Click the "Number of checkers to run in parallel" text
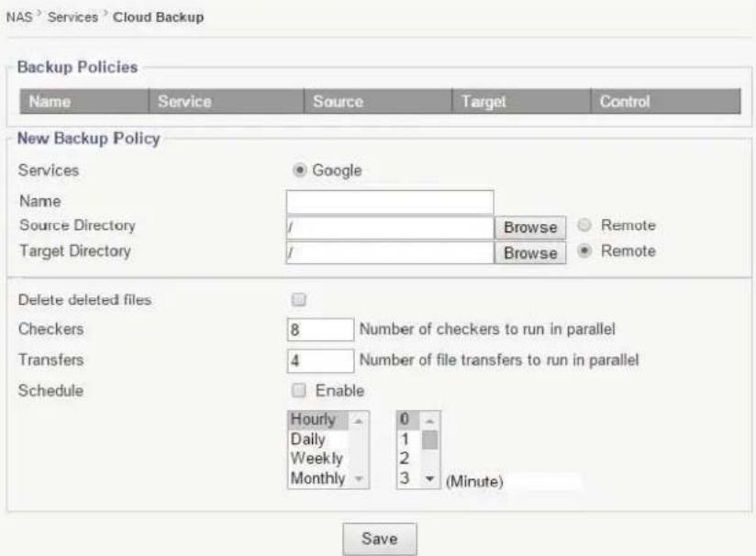The width and height of the screenshot is (756, 556). (x=487, y=329)
